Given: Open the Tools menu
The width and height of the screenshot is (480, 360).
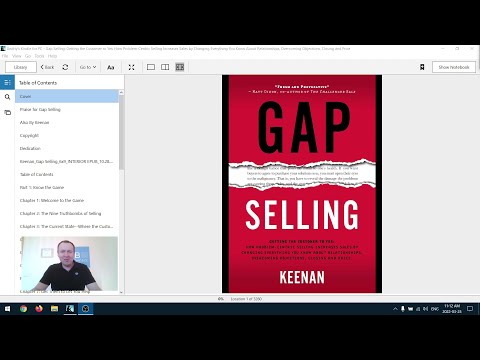Looking at the screenshot, I should (x=39, y=56).
